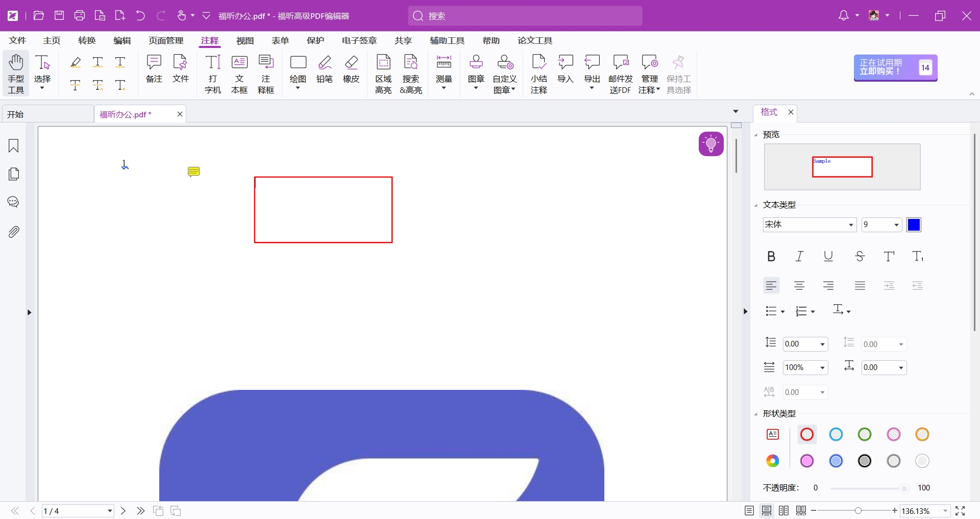
Task: Click the blue font color swatch
Action: click(914, 225)
